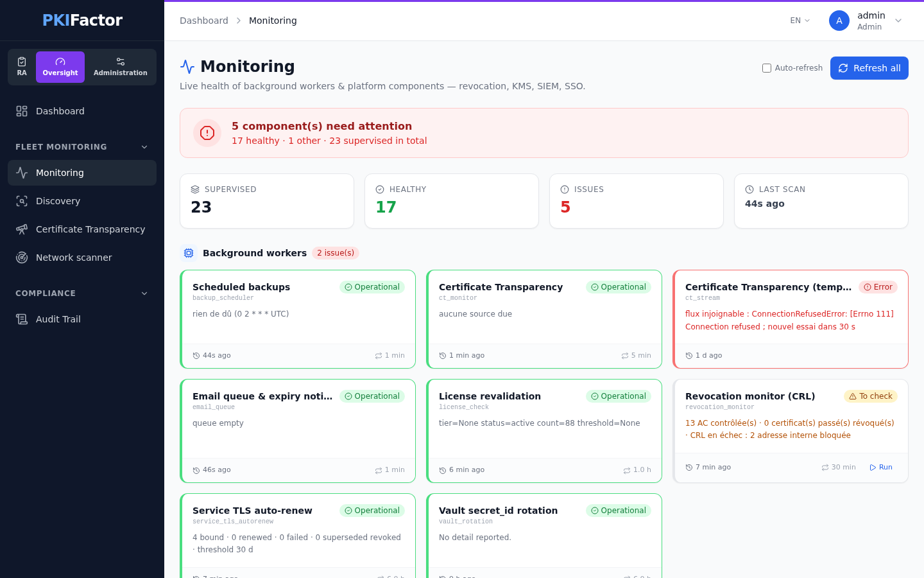The image size is (924, 578).
Task: Switch to the RA tab
Action: [x=22, y=67]
